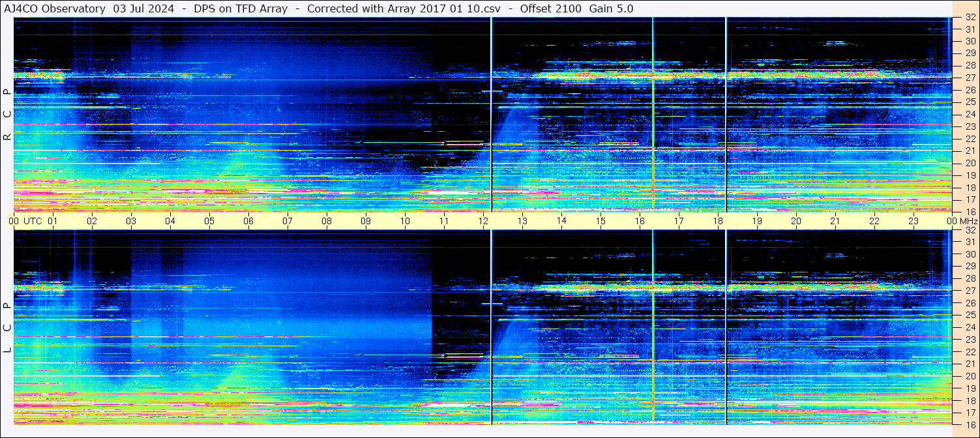This screenshot has width=980, height=438.
Task: Click the 22 frequency label of LCP panel
Action: (970, 352)
